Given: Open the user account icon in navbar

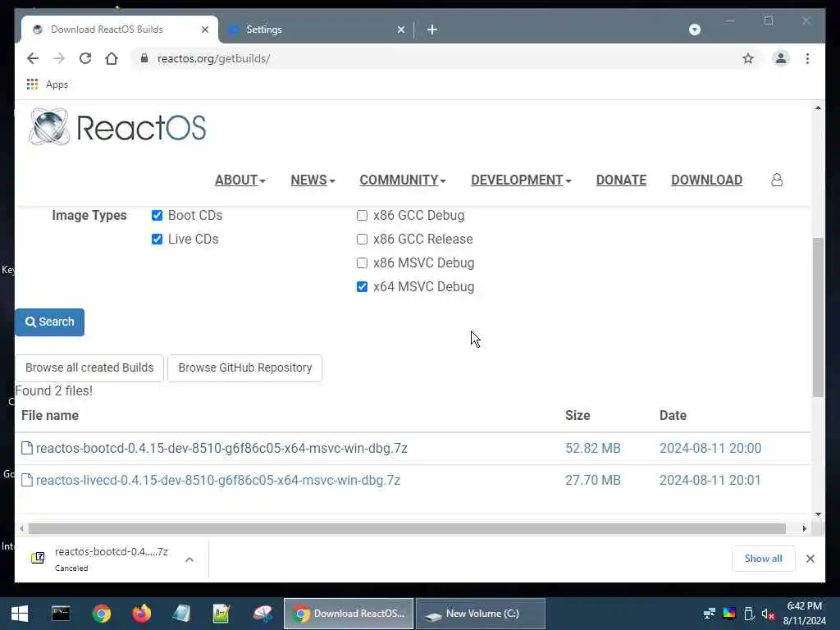Looking at the screenshot, I should pyautogui.click(x=777, y=180).
